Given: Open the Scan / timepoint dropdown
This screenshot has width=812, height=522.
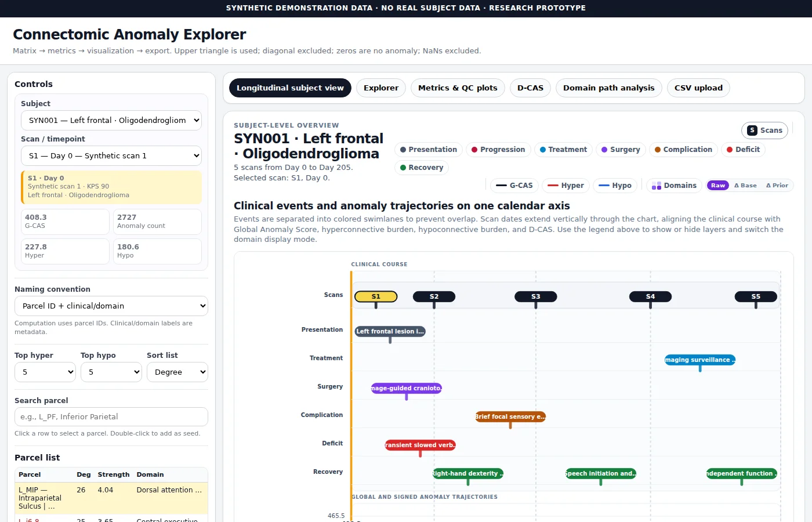Looking at the screenshot, I should click(111, 155).
